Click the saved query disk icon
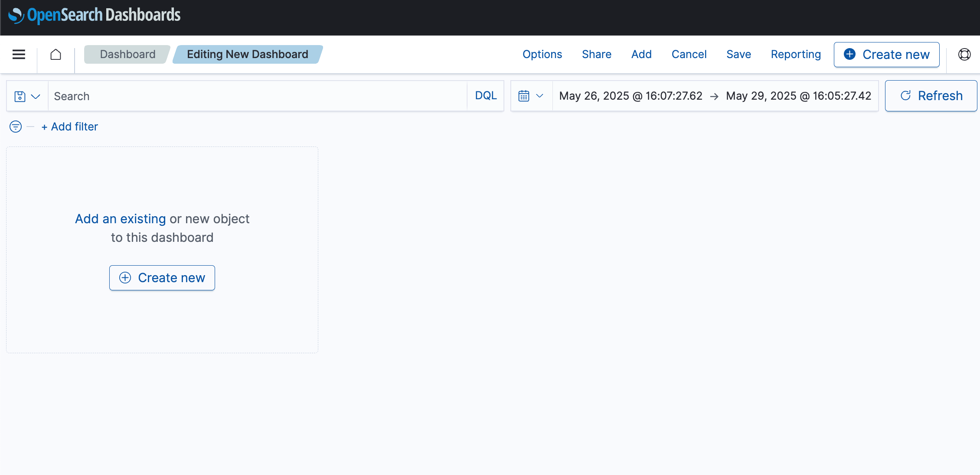 click(x=20, y=96)
